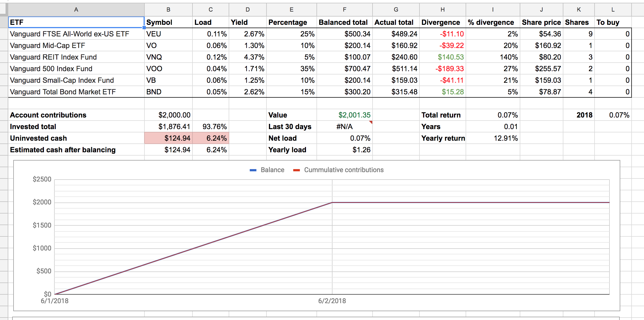Select column F header
The image size is (644, 320).
point(344,10)
